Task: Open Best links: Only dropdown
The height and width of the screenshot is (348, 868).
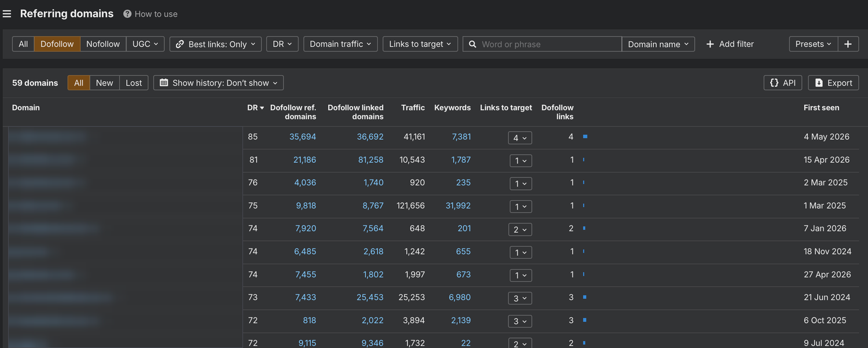Action: [215, 44]
